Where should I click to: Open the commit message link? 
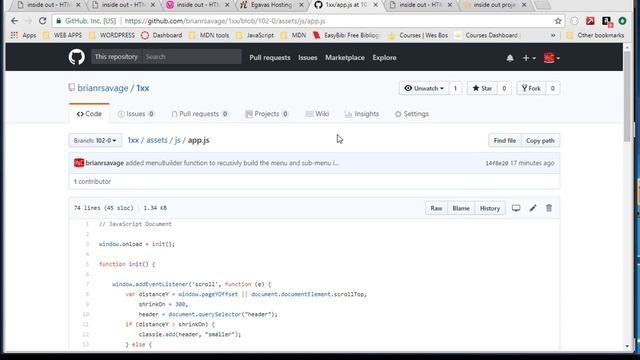[232, 163]
